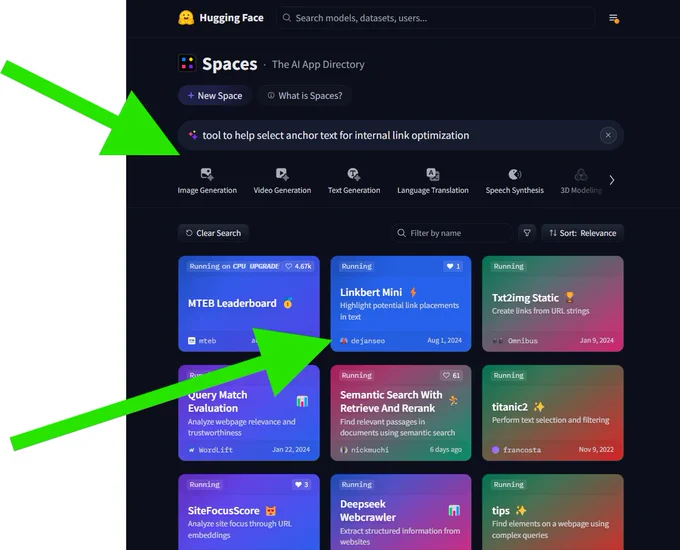Click the '6 days ago' timestamp

pos(446,449)
